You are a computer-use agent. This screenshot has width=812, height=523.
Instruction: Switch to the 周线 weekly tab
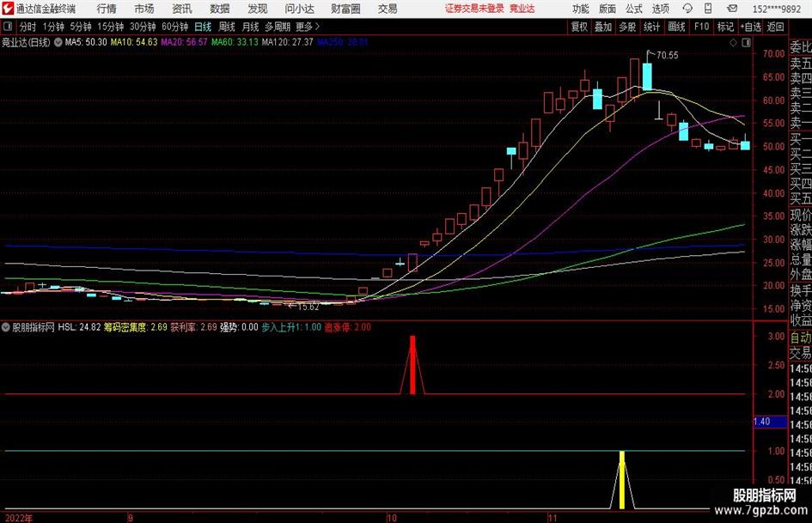pos(226,27)
